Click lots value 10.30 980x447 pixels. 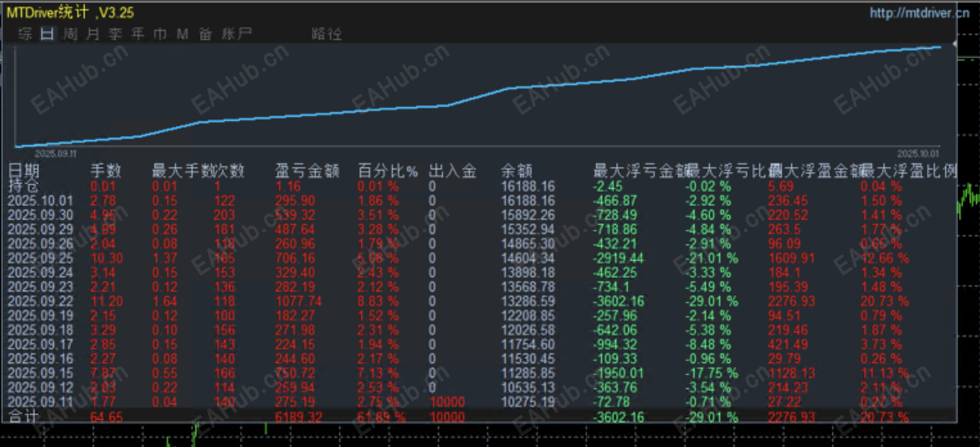[x=106, y=258]
